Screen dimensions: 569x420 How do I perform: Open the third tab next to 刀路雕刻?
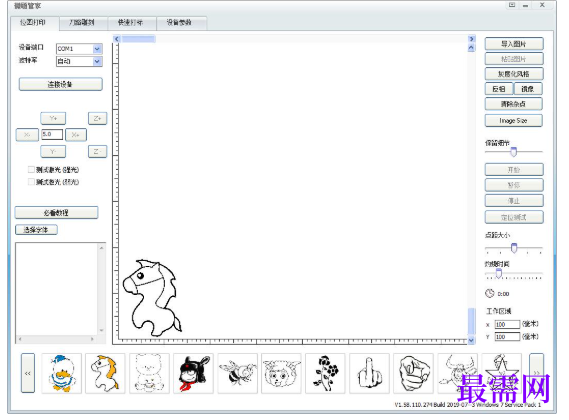131,23
